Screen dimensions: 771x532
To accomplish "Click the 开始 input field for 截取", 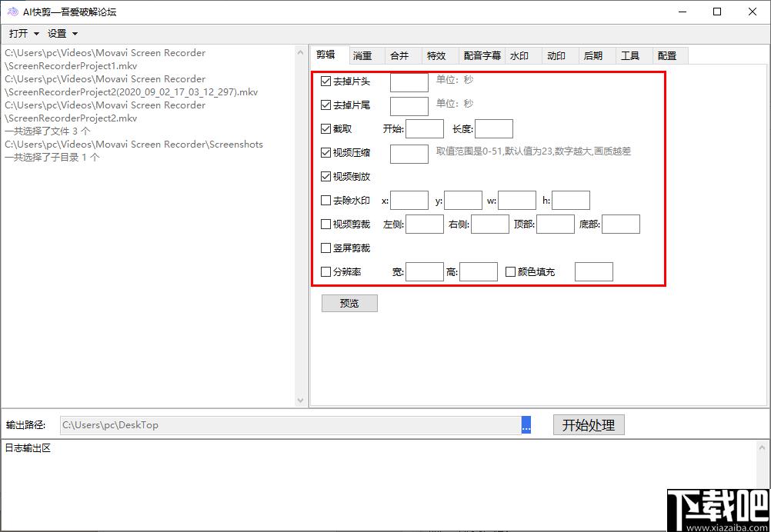I will click(x=425, y=128).
